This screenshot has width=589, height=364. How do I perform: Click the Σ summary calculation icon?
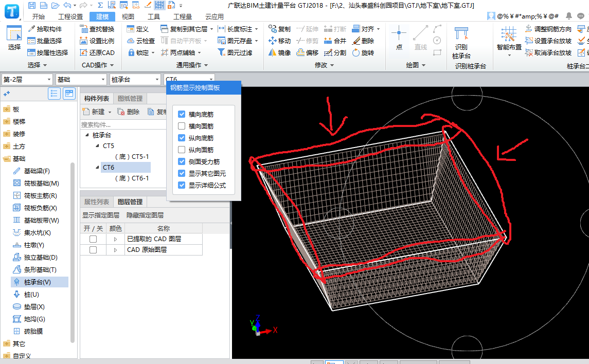(100, 5)
